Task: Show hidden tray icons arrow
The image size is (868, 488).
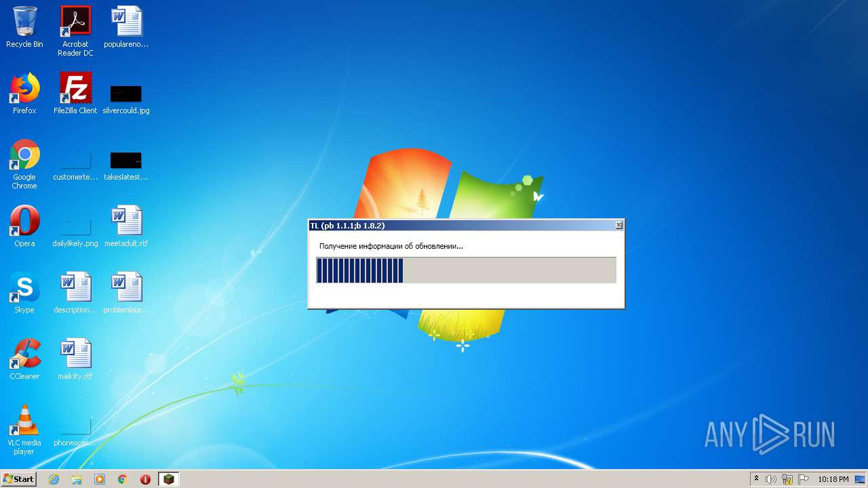Action: [757, 479]
